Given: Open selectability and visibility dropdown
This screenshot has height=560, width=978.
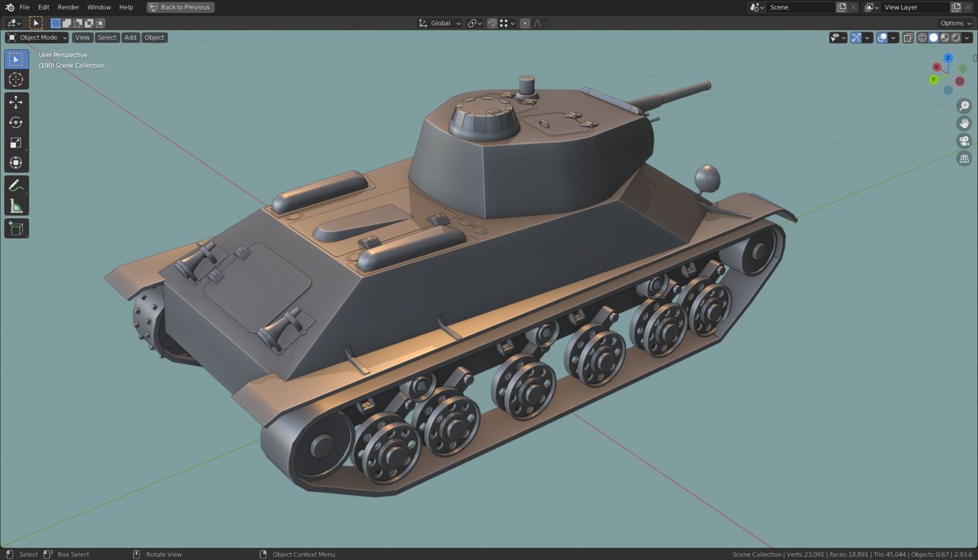Looking at the screenshot, I should tap(838, 37).
